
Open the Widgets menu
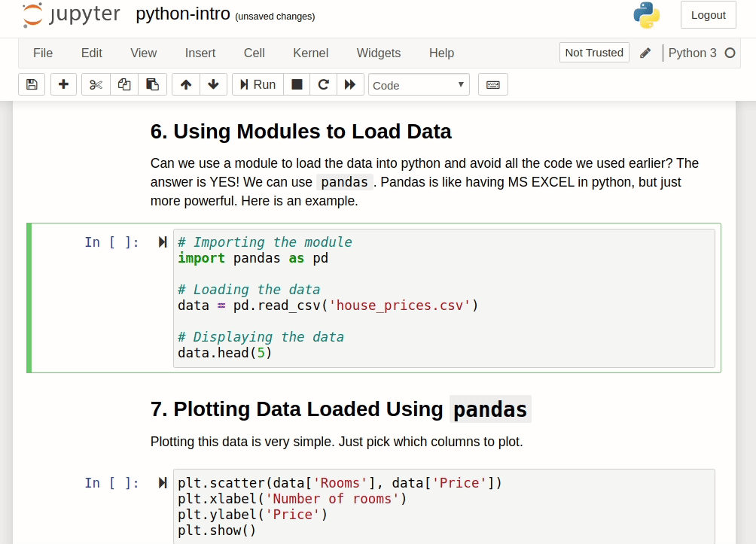click(379, 53)
